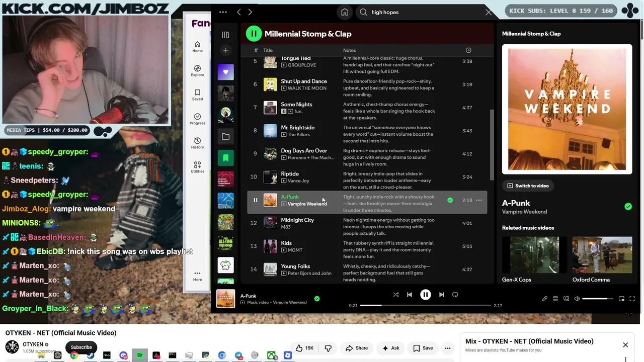Image resolution: width=644 pixels, height=362 pixels.
Task: Create a new playlist with plus button
Action: (225, 50)
